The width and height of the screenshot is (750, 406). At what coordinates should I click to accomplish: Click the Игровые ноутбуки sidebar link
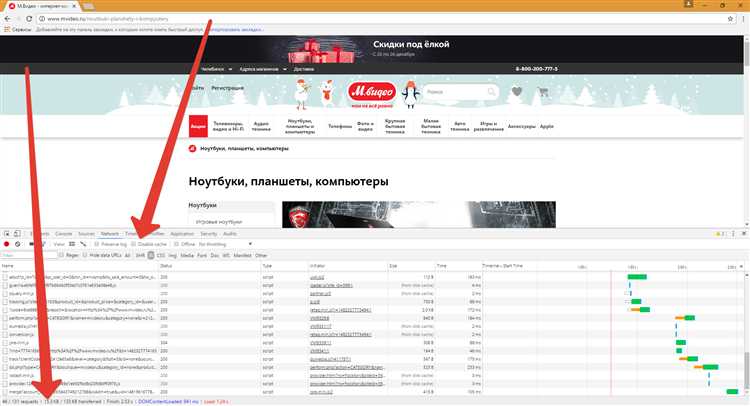pyautogui.click(x=219, y=222)
